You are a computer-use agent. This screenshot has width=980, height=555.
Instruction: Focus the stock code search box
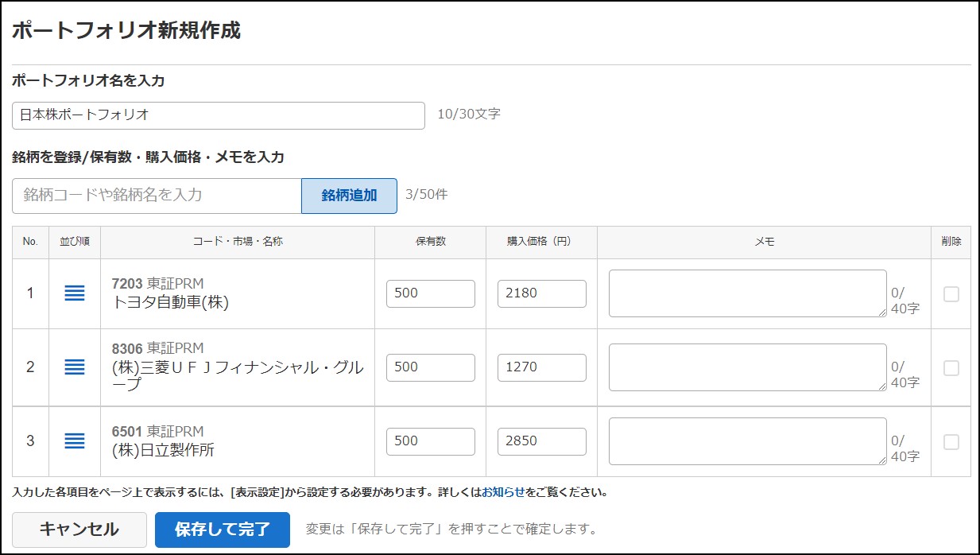coord(155,196)
